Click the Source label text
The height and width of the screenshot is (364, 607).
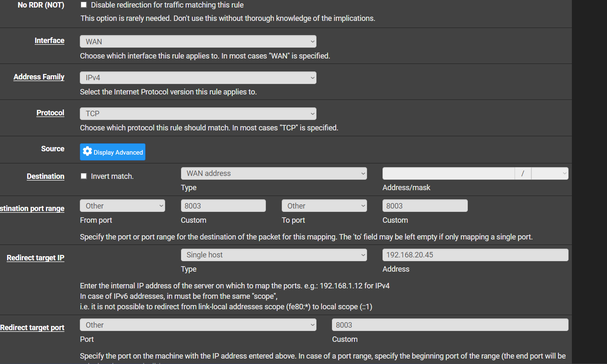53,149
